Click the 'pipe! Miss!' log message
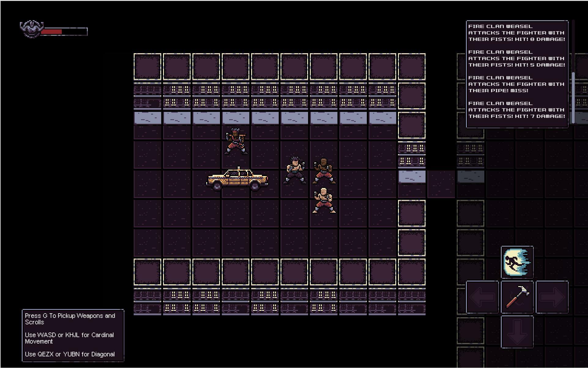The width and height of the screenshot is (588, 368). (x=516, y=84)
